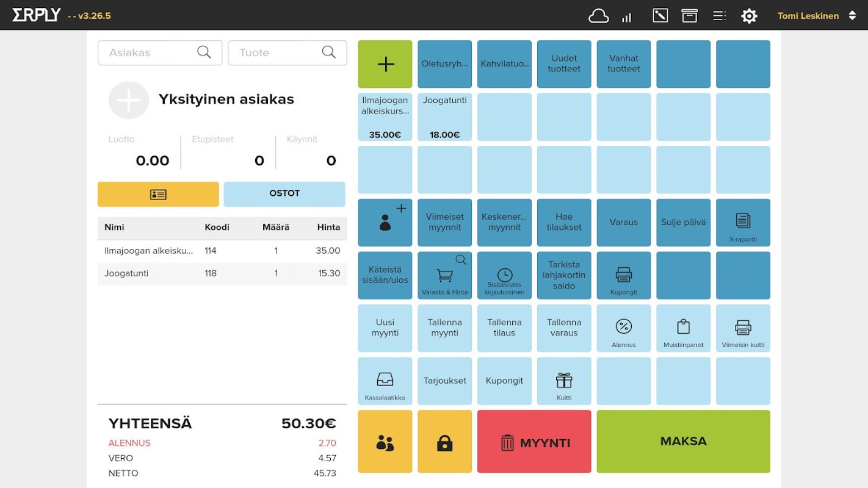This screenshot has height=488, width=868.
Task: Click Käteistä sisään/ulos tile
Action: tap(385, 276)
